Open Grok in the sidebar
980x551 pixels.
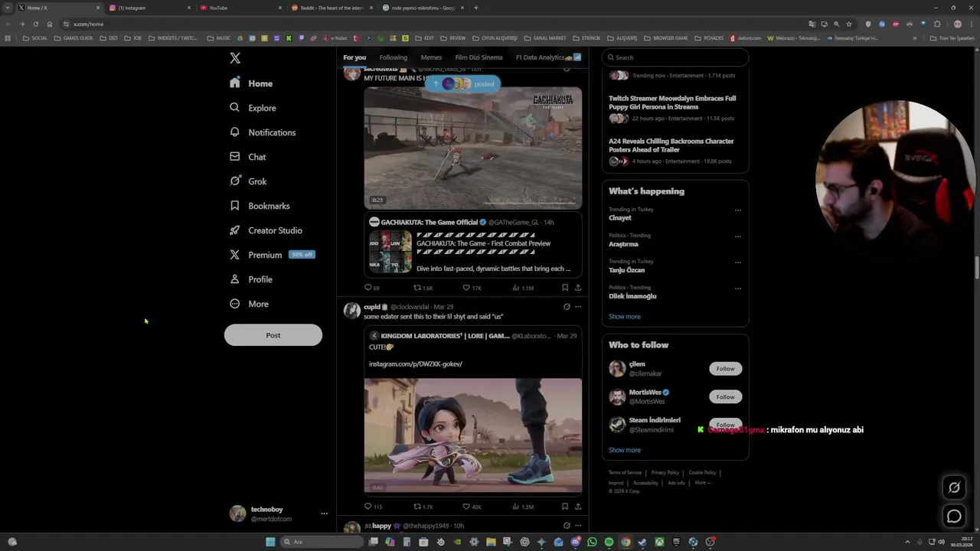click(248, 181)
